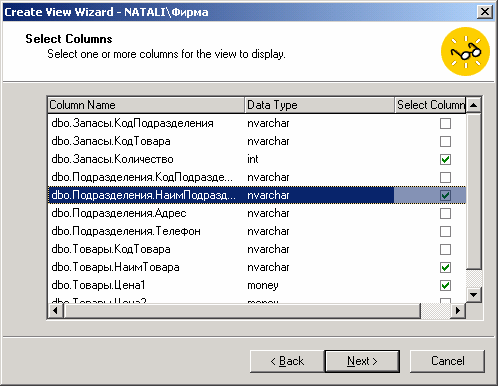
Task: Cancel the Create View Wizard
Action: (x=447, y=361)
